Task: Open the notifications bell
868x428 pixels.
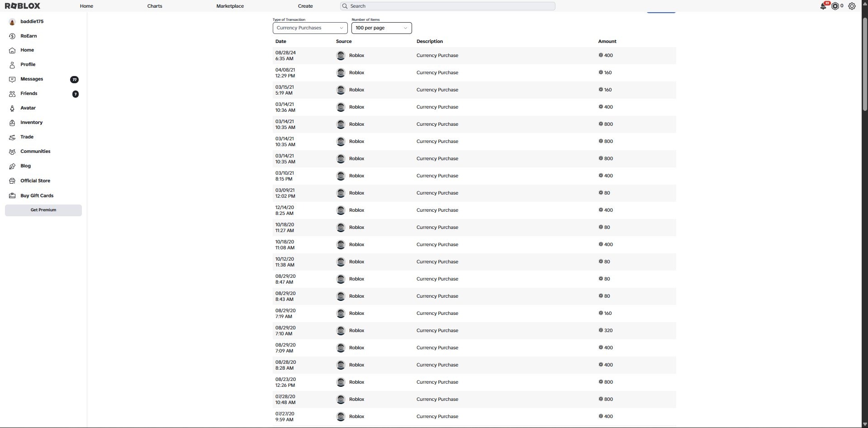Action: pyautogui.click(x=824, y=6)
